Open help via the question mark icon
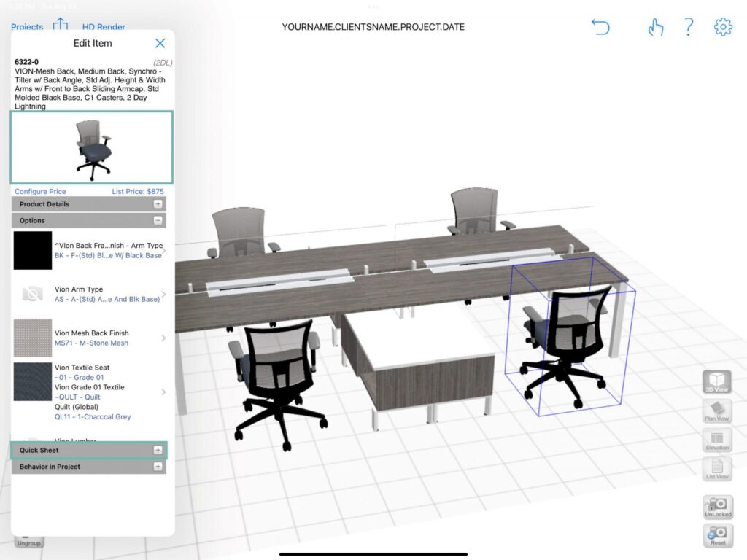The width and height of the screenshot is (747, 560). (689, 27)
